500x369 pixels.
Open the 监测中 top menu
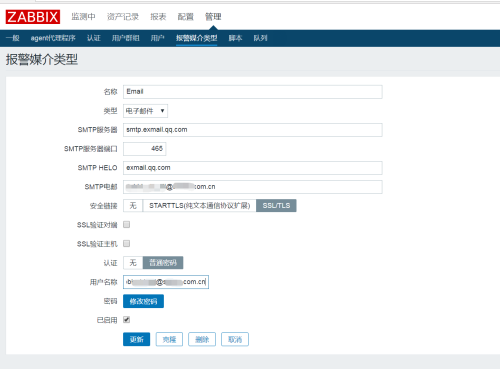coord(83,17)
